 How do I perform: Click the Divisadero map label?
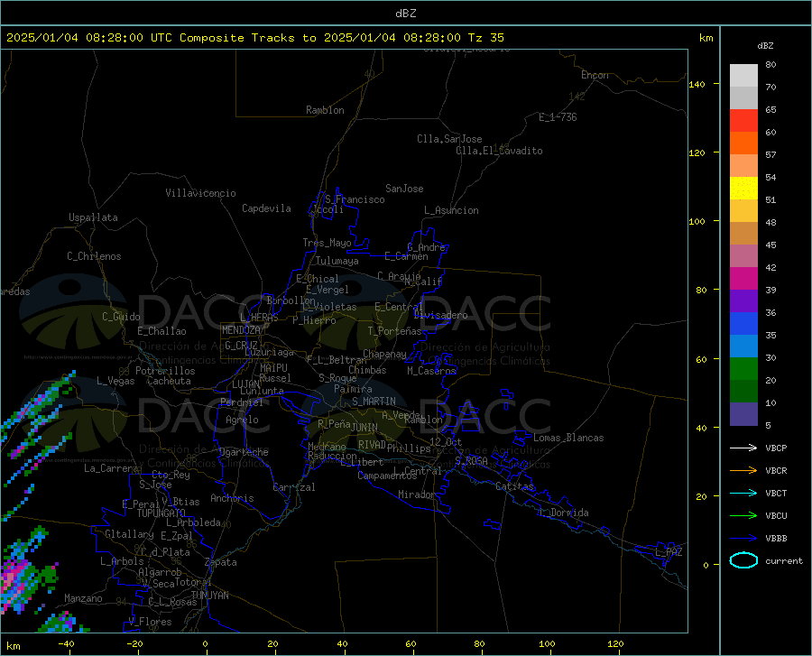point(440,315)
